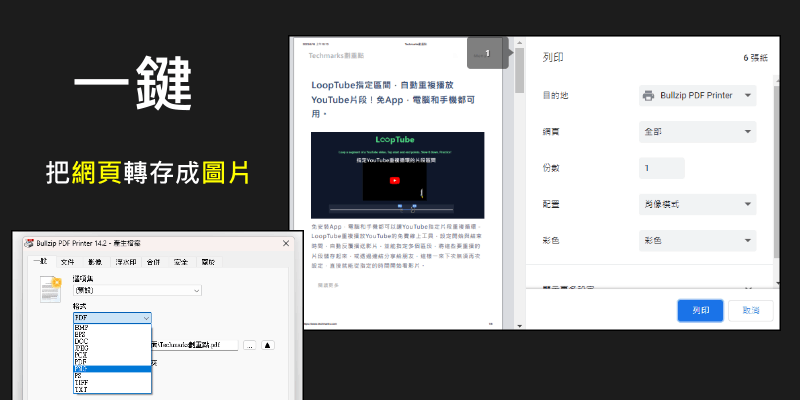The height and width of the screenshot is (400, 800).
Task: Select PNG in the format list
Action: click(x=112, y=367)
